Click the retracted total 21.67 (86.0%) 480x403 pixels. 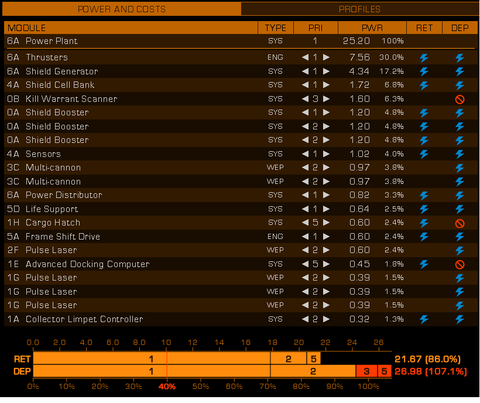[x=427, y=359]
